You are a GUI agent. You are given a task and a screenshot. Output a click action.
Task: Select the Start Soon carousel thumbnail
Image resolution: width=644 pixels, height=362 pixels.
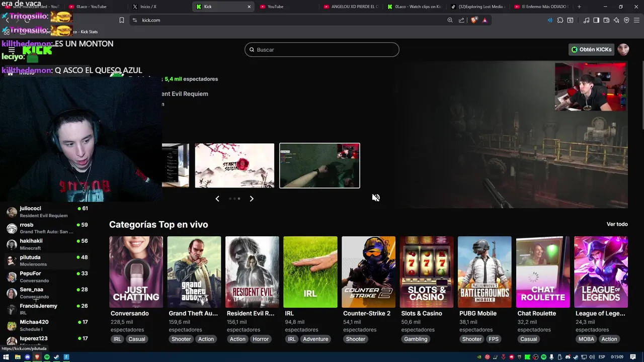[234, 165]
